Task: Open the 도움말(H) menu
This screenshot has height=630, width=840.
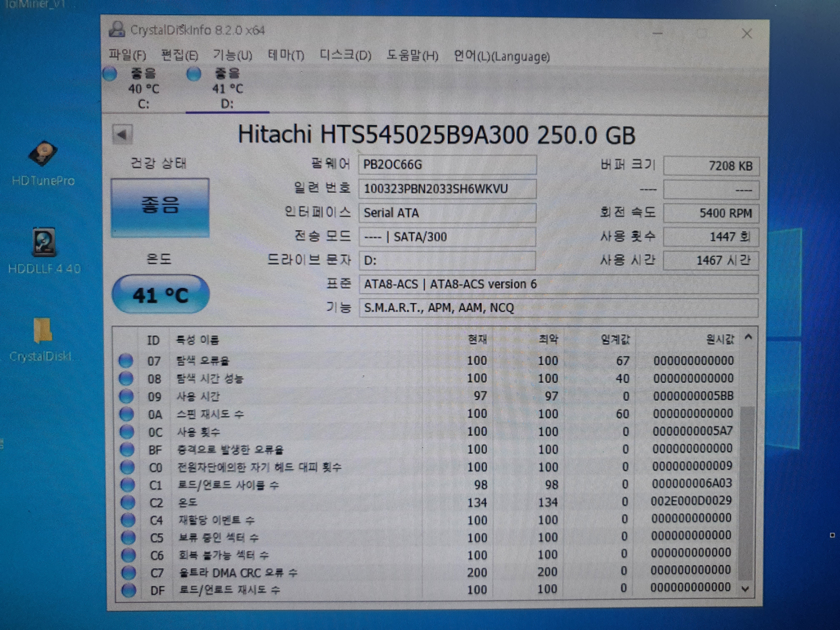Action: click(412, 56)
